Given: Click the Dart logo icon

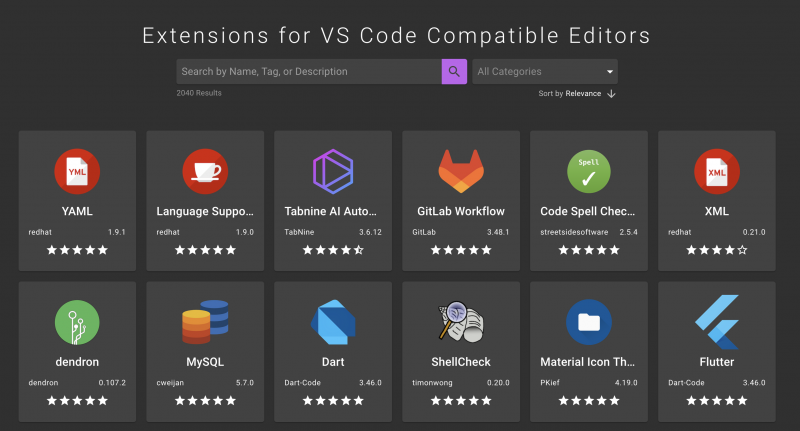Looking at the screenshot, I should point(333,322).
